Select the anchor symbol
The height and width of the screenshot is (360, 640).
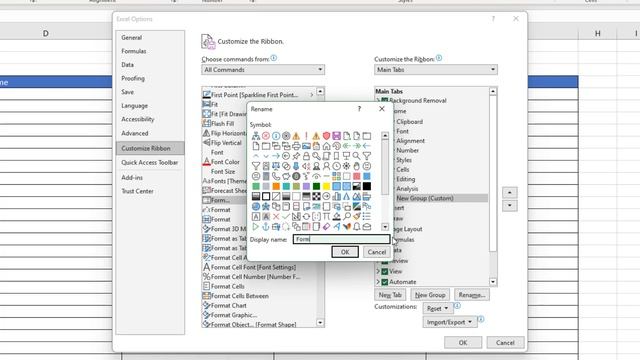click(x=266, y=227)
